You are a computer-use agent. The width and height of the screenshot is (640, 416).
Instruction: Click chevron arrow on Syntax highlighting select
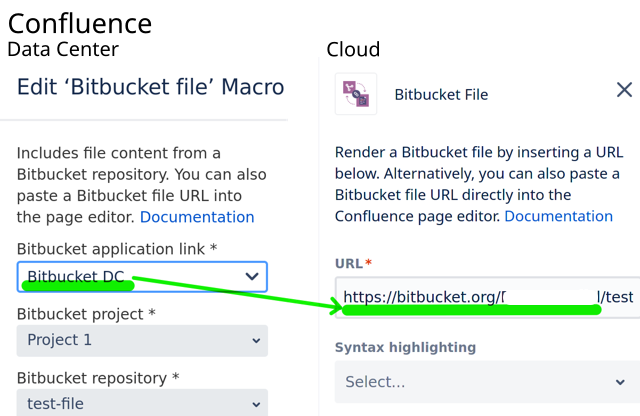621,382
